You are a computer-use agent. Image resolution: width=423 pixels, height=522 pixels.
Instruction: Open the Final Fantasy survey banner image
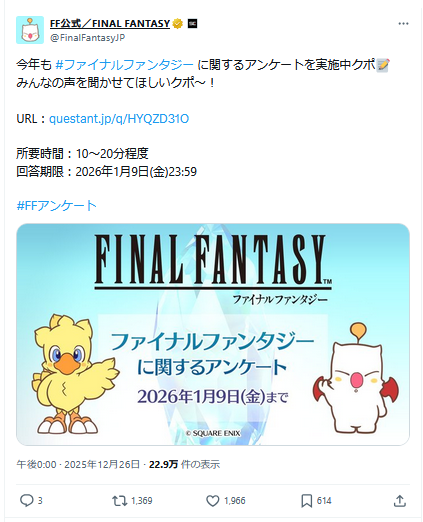click(213, 335)
